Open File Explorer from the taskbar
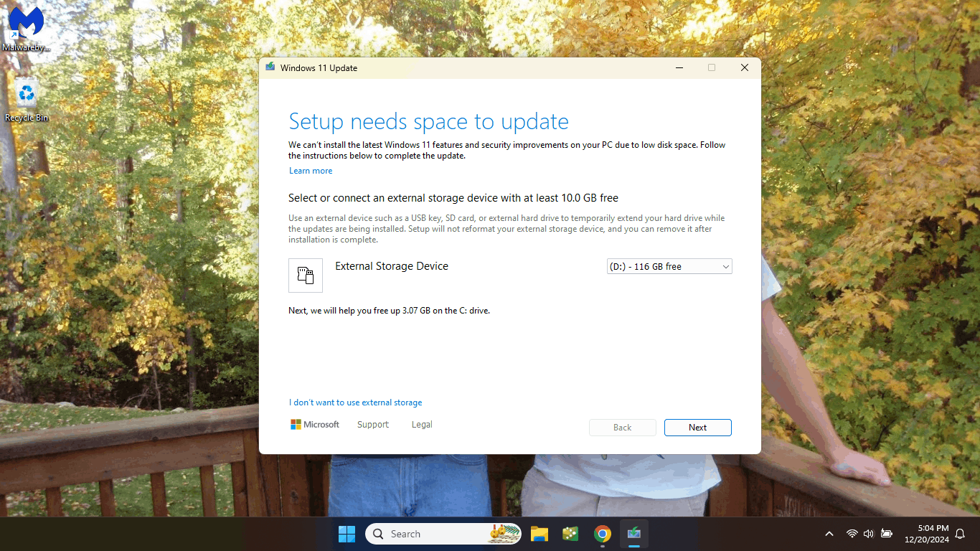This screenshot has width=980, height=551. (539, 534)
